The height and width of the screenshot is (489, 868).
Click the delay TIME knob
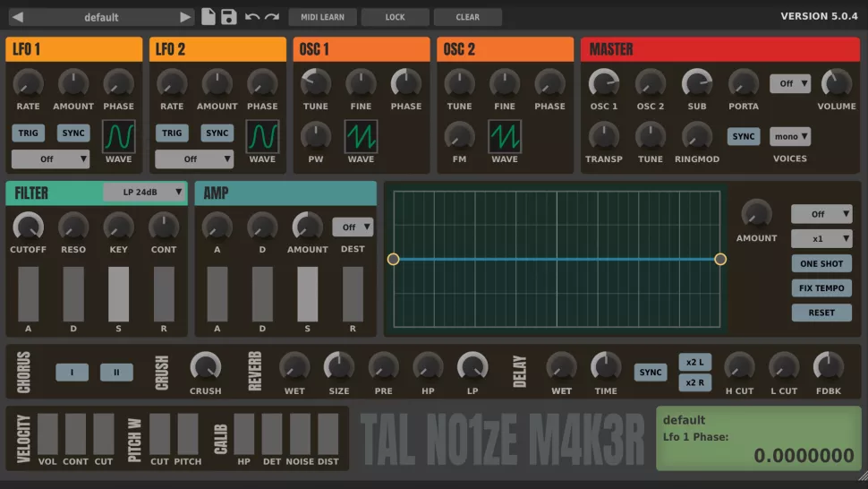point(606,367)
